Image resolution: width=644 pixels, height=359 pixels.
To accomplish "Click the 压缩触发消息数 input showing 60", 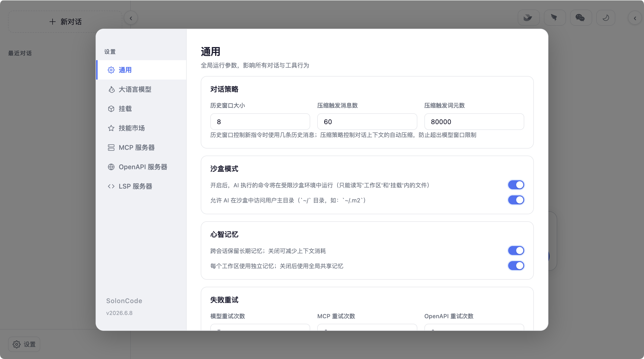I will coord(367,122).
